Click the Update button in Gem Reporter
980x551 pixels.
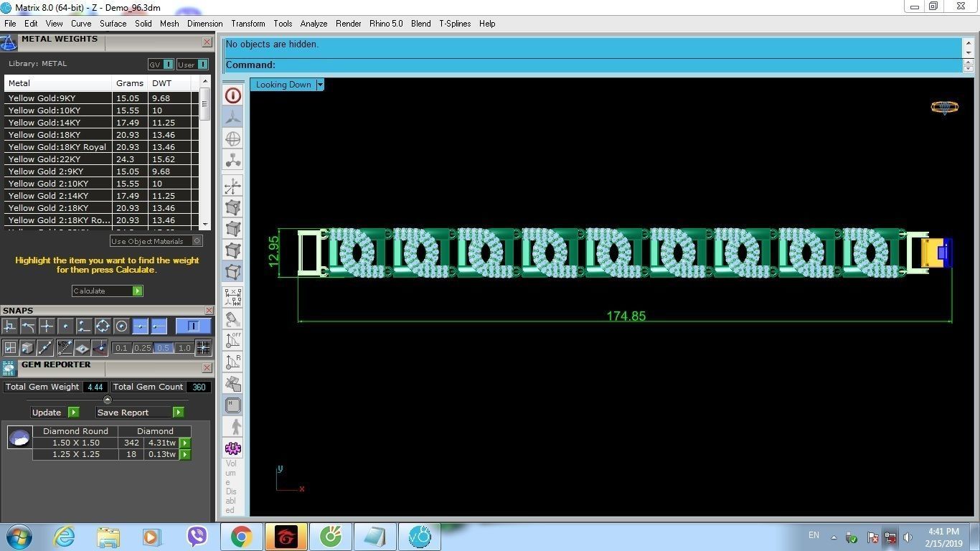tap(55, 413)
